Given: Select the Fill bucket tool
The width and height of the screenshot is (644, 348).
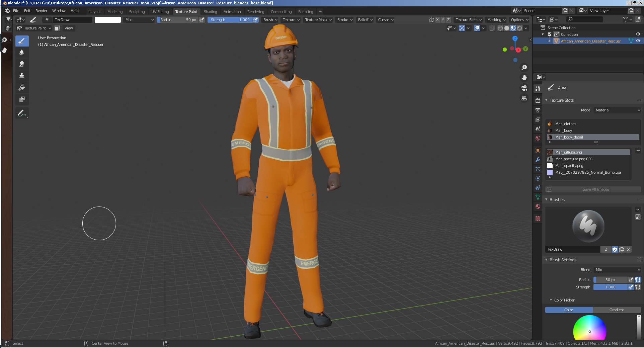Looking at the screenshot, I should (x=22, y=87).
